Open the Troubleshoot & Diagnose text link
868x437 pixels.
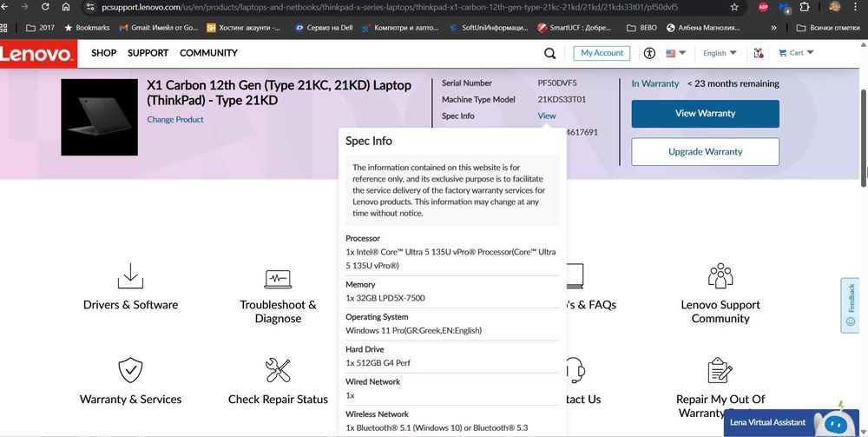pyautogui.click(x=278, y=312)
